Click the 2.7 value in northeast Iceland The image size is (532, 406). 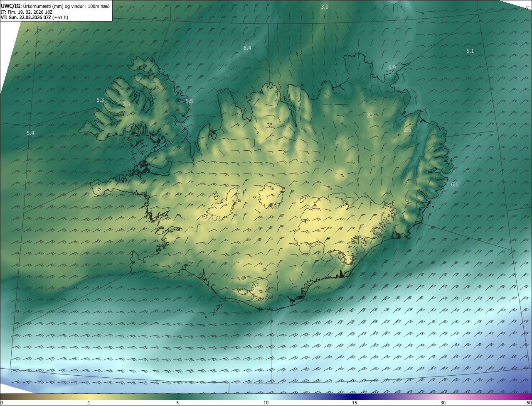pos(370,115)
